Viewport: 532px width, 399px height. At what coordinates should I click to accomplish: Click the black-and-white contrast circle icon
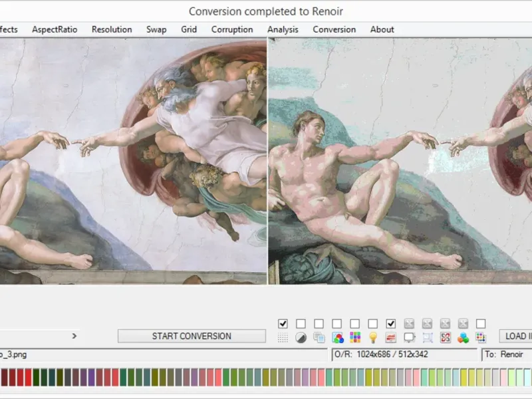pos(301,338)
